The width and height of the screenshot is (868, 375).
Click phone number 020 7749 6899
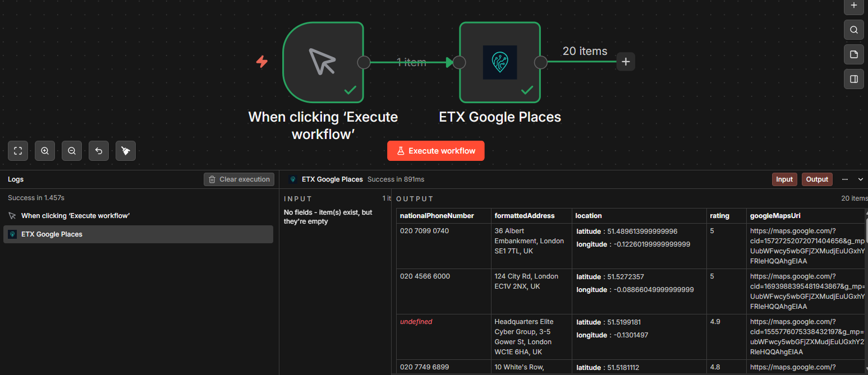425,367
